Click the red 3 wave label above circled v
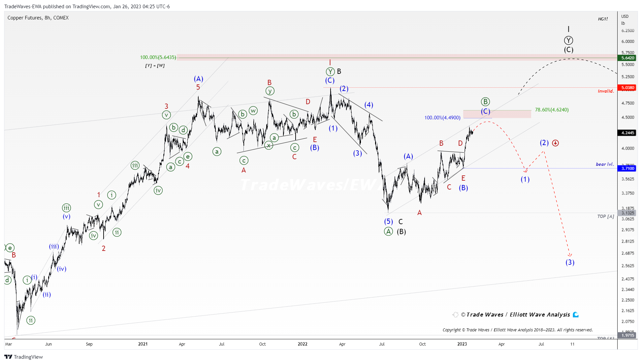The image size is (642, 364). tap(166, 106)
